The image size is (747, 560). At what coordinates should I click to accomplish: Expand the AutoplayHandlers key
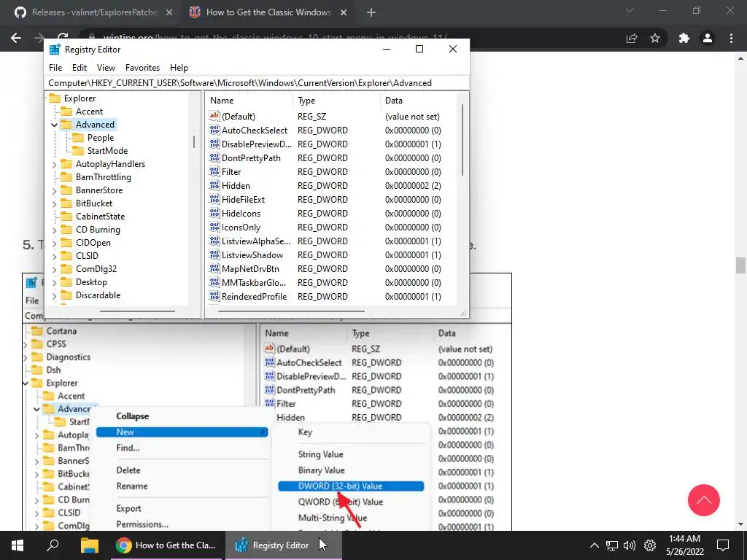pos(54,164)
